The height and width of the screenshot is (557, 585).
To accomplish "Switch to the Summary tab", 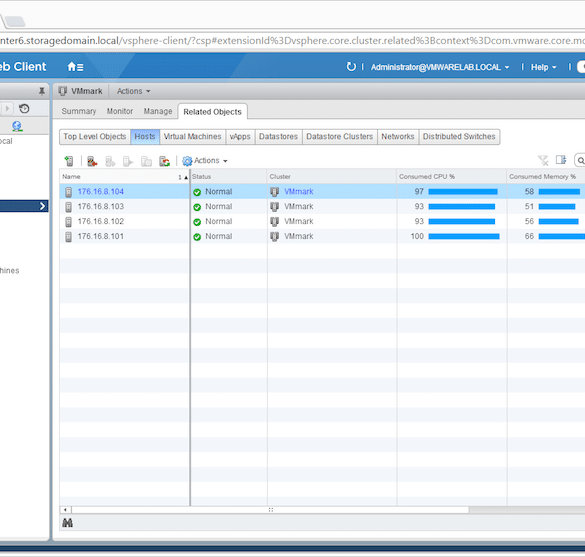I will click(79, 111).
